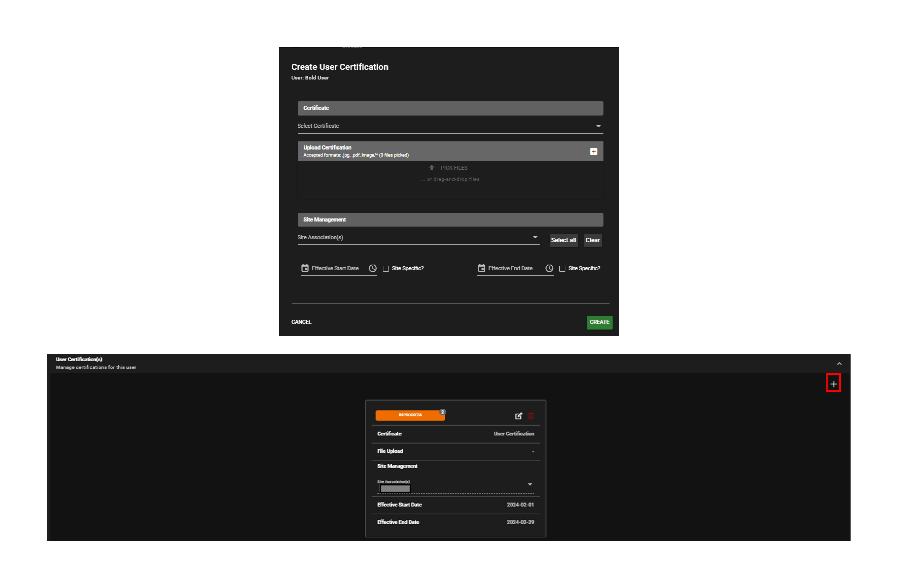The width and height of the screenshot is (898, 588).
Task: Click the Site Management header in the dialog
Action: pos(450,220)
